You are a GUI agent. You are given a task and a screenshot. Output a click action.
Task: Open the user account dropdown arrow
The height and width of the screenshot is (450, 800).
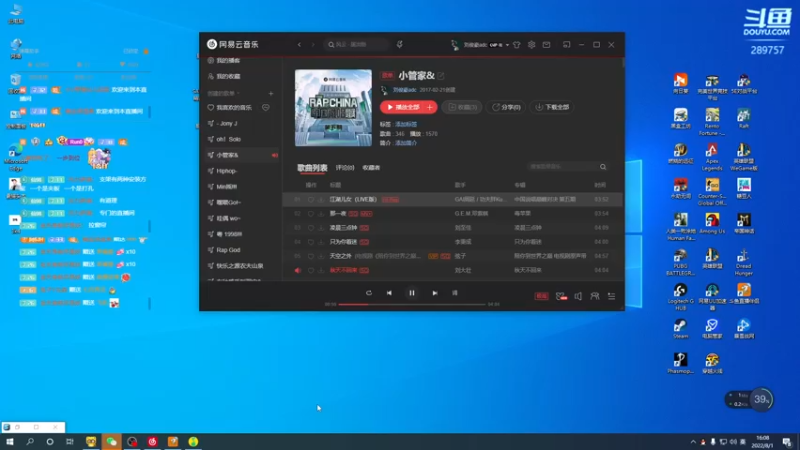point(507,45)
